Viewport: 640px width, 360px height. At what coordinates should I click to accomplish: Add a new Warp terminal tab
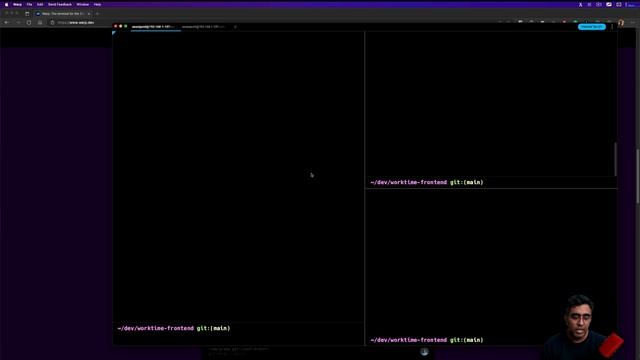point(235,27)
